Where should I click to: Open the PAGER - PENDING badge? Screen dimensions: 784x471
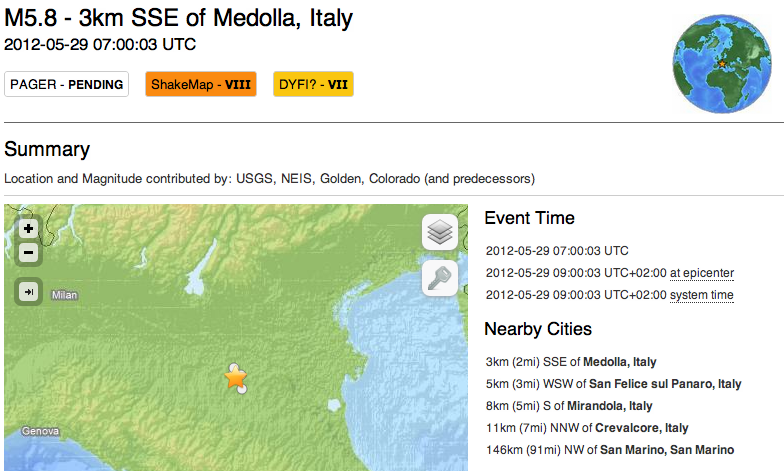click(x=67, y=85)
